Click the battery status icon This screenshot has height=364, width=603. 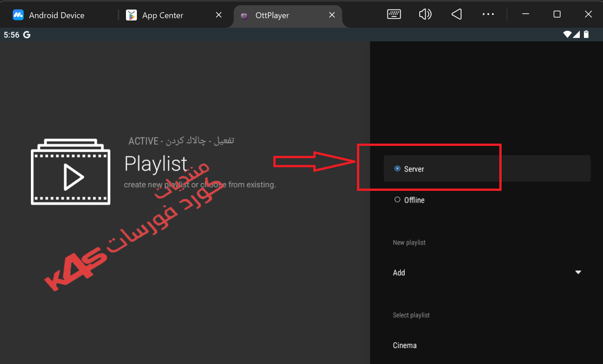[x=586, y=34]
